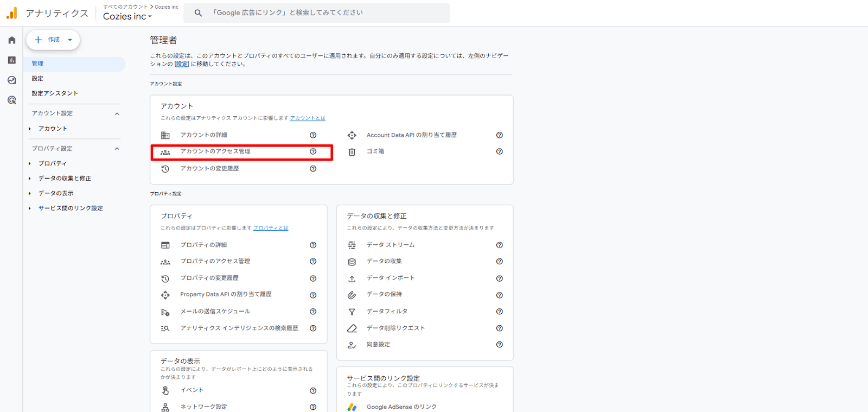This screenshot has height=412, width=868.
Task: Click the Google Analytics logo
Action: (x=11, y=13)
